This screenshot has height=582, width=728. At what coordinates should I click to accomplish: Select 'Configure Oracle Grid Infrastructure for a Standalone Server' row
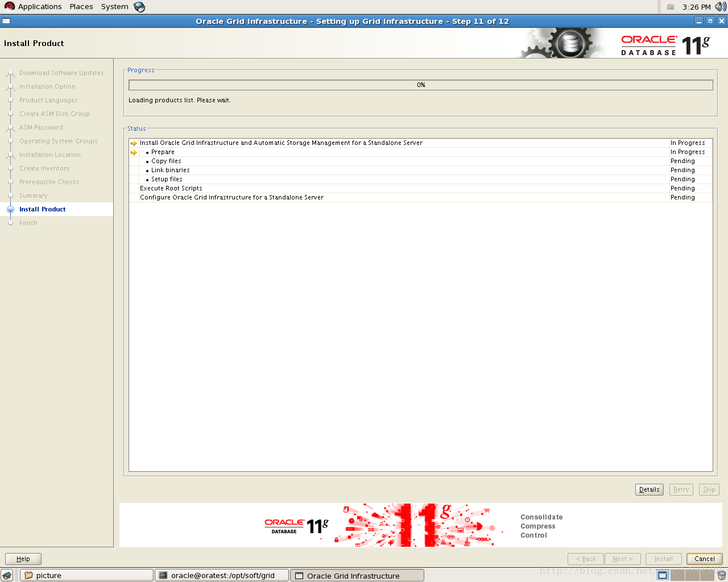point(421,197)
